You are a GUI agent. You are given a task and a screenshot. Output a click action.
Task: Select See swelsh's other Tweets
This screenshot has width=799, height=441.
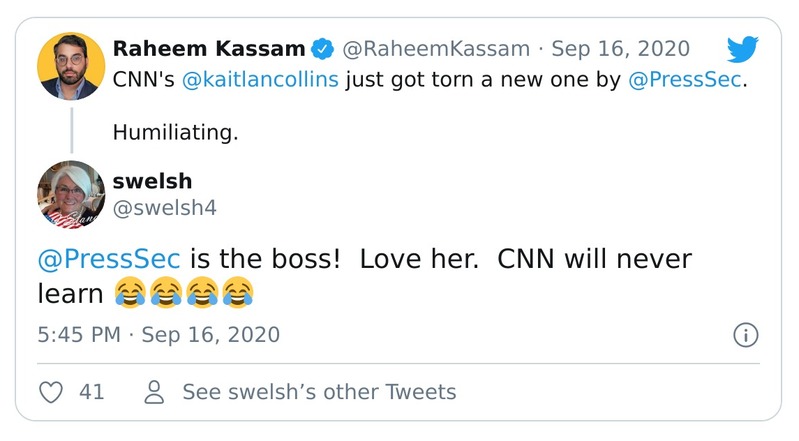(x=319, y=392)
